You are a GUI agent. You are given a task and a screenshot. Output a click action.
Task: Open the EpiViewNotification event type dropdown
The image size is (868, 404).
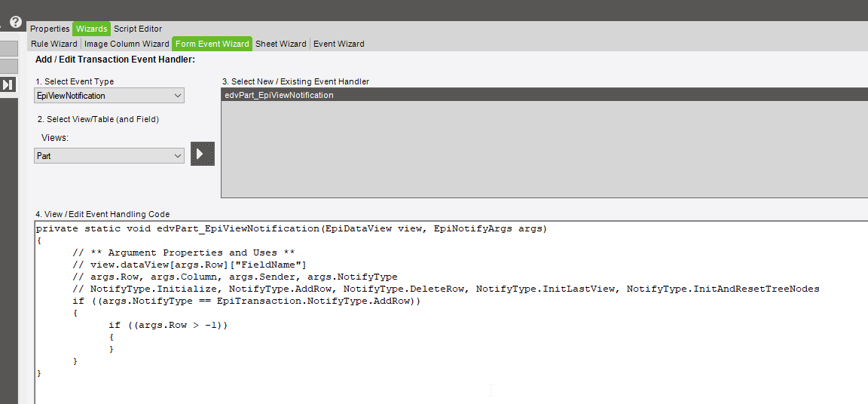[109, 96]
